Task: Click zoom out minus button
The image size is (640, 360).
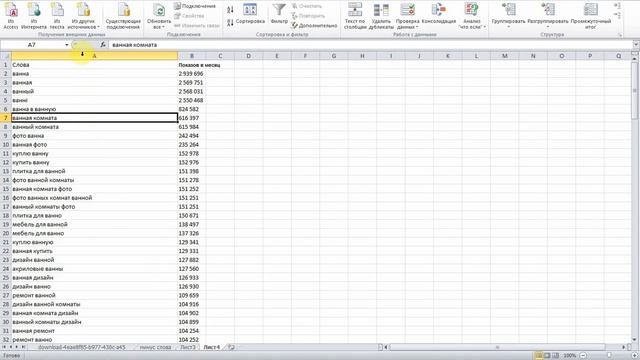Action: [583, 356]
